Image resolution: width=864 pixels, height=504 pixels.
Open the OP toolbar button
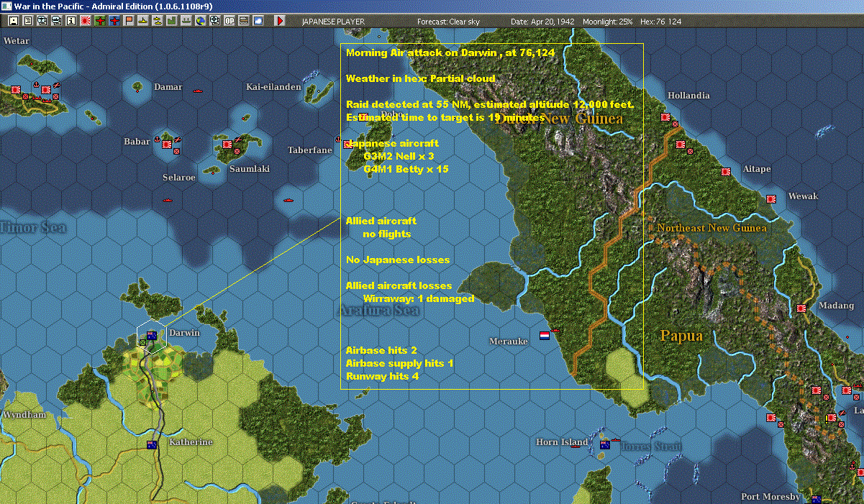[x=229, y=21]
